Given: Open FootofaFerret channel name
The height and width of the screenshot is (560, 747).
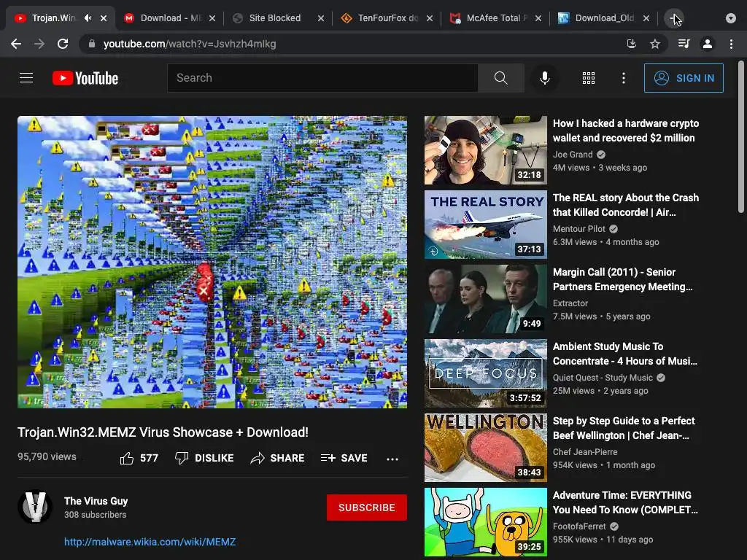Looking at the screenshot, I should pos(579,526).
